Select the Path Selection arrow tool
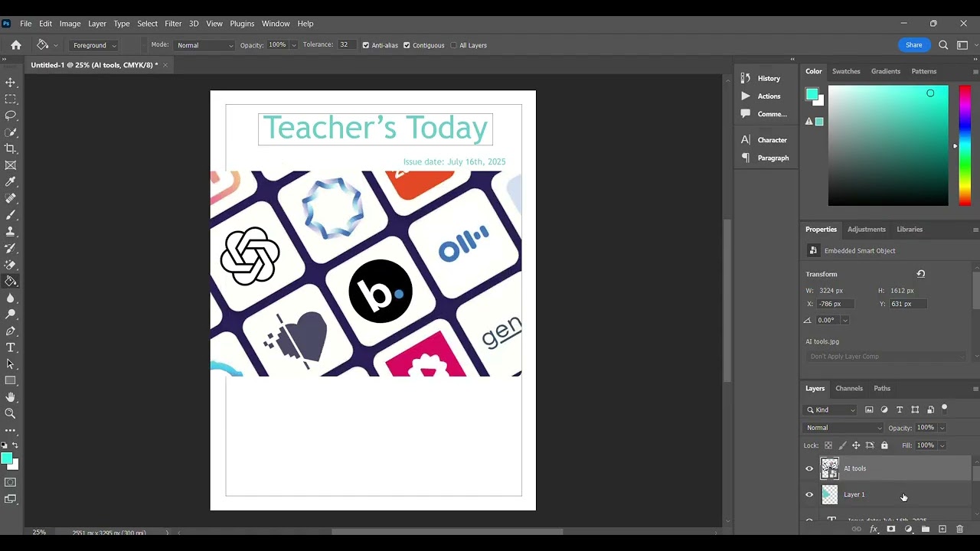Image resolution: width=980 pixels, height=551 pixels. coord(11,364)
